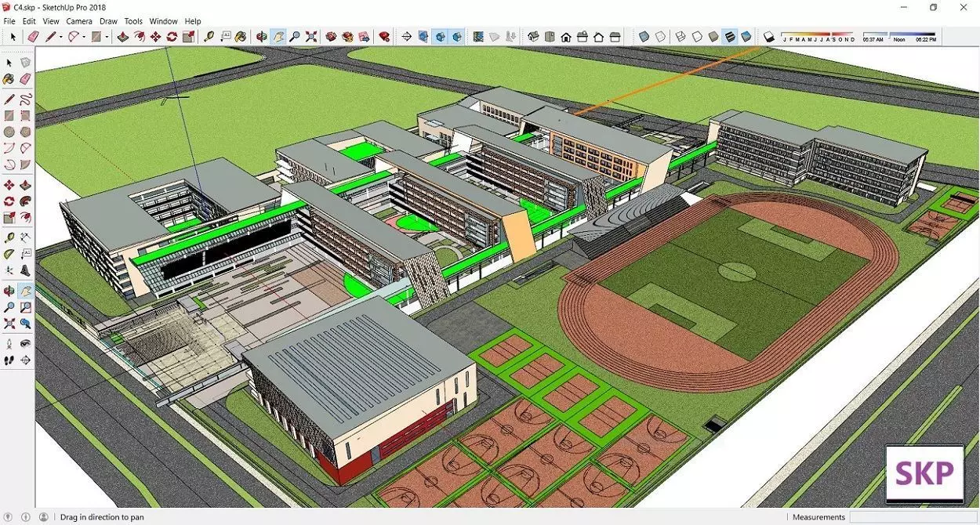Viewport: 980px width, 525px height.
Task: Select the Make Component tool
Action: point(25,63)
